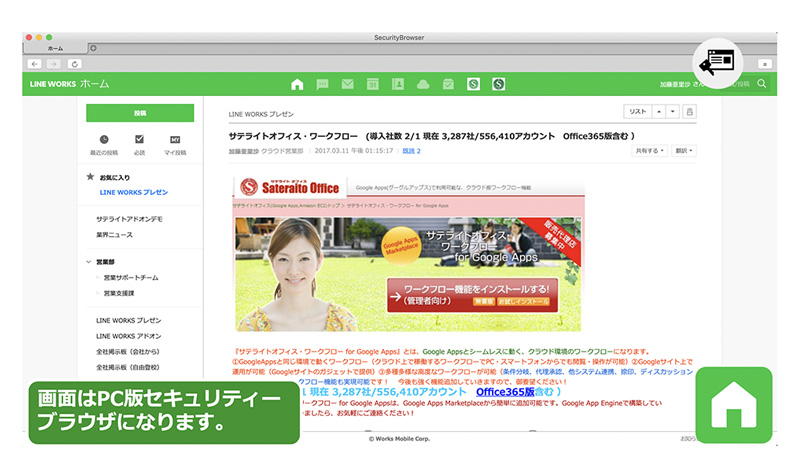Click user name 加藤亜里沙 in header
Screen dimensions: 800x460
pyautogui.click(x=677, y=84)
